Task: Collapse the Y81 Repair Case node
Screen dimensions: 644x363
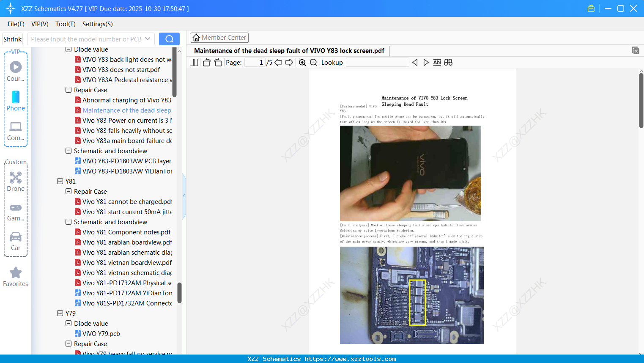Action: 68,191
